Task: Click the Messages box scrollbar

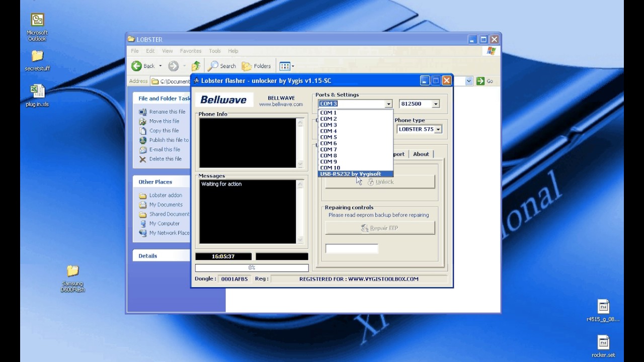Action: click(x=300, y=212)
